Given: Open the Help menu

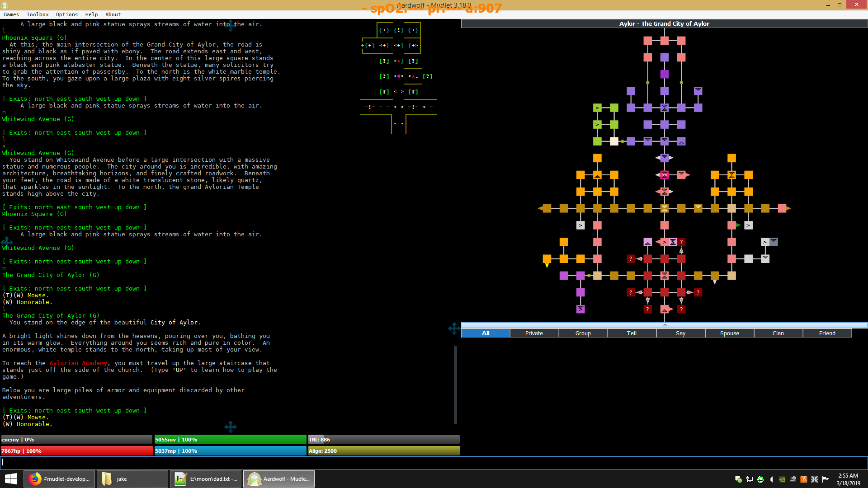Looking at the screenshot, I should coord(91,14).
